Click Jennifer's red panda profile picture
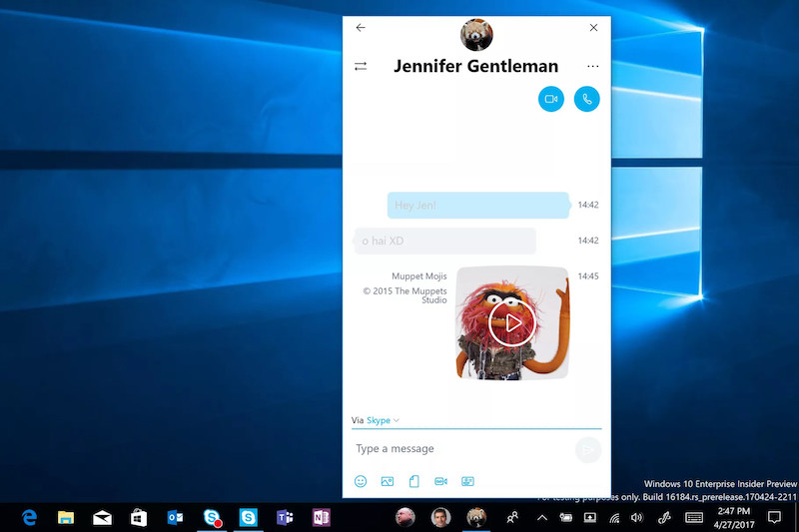The height and width of the screenshot is (532, 799). tap(476, 34)
